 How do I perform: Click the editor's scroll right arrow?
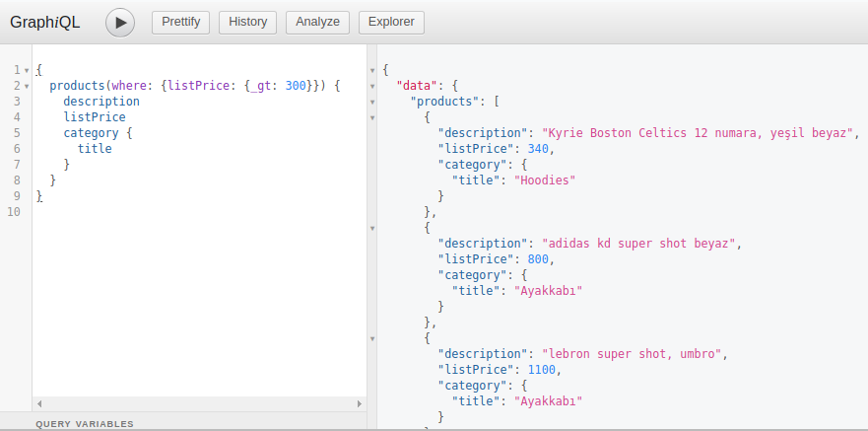click(359, 404)
